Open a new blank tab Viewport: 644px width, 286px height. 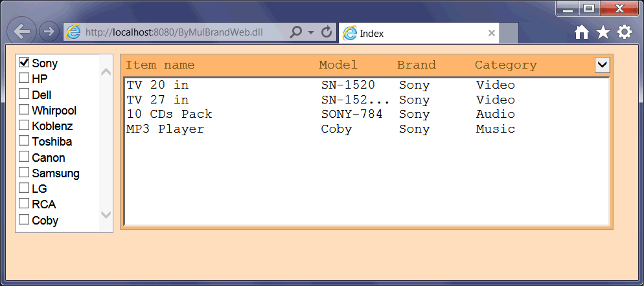(x=509, y=33)
